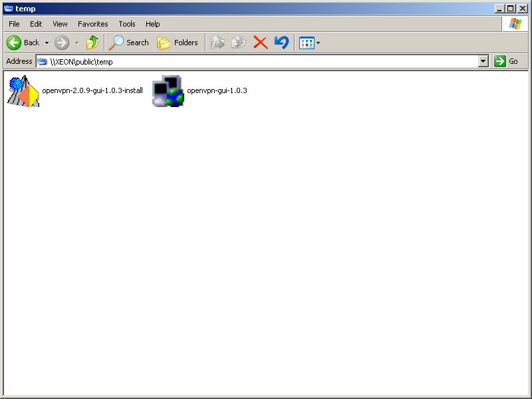Click the Forward arrow button
532x399 pixels.
(x=62, y=43)
